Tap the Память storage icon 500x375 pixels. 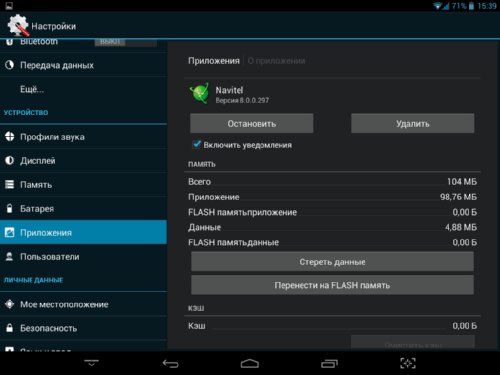pos(10,184)
